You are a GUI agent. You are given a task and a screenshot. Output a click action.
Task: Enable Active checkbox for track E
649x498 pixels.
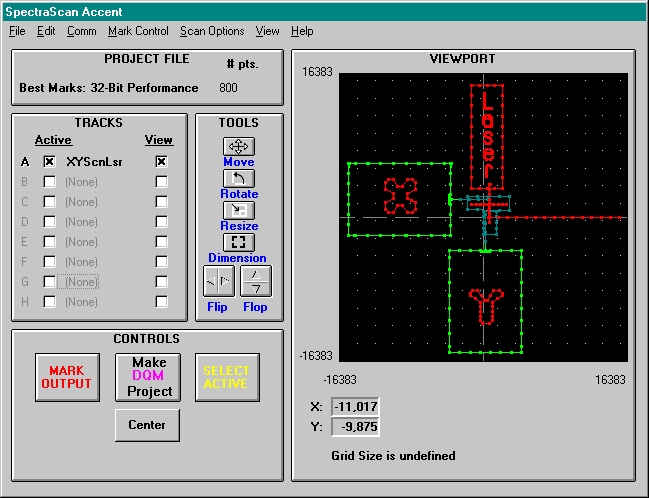coord(49,241)
